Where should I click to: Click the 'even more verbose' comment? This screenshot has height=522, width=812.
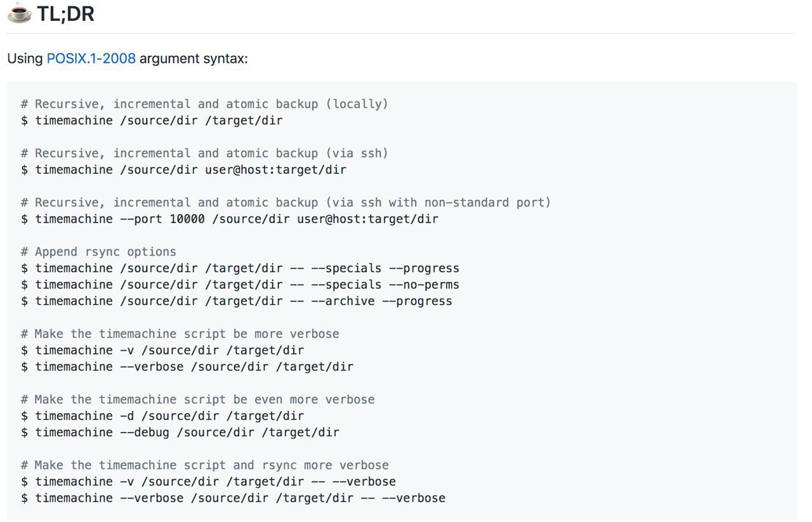[x=198, y=400]
